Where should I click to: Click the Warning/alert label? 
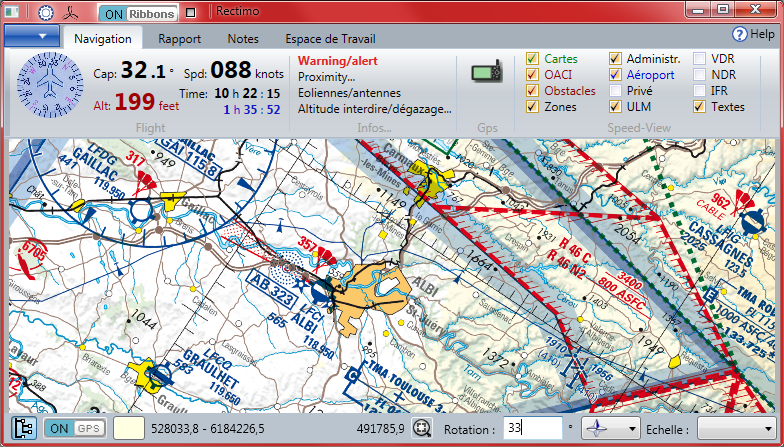coord(338,61)
